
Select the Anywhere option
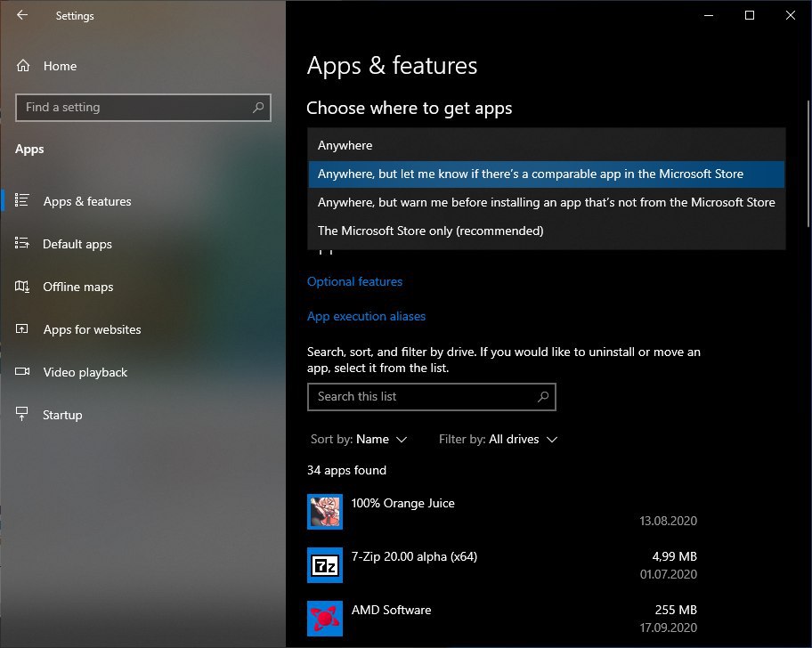[x=547, y=145]
